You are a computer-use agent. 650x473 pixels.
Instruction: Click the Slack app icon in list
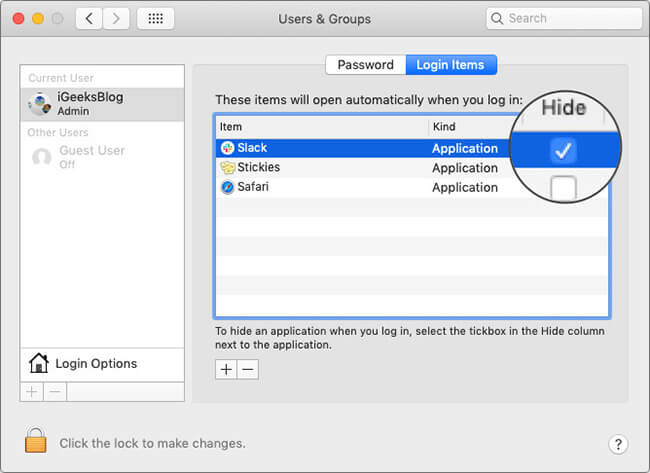pyautogui.click(x=227, y=148)
